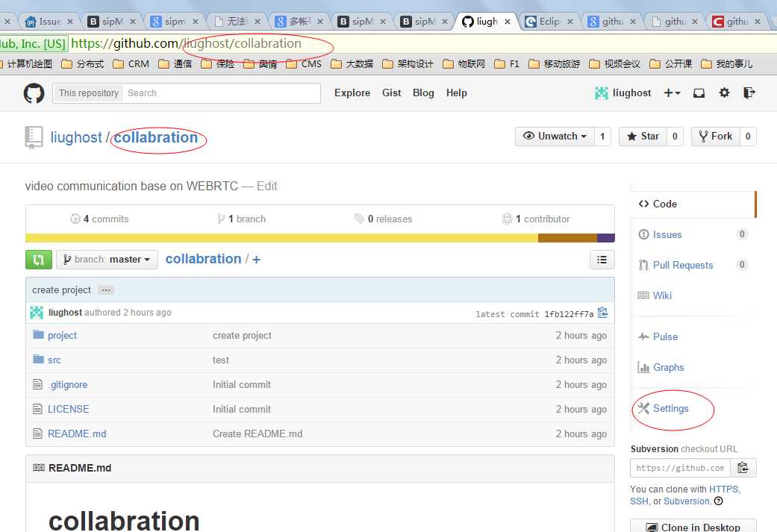Click the collabration repository title link
Viewport: 777px width, 532px height.
point(155,137)
